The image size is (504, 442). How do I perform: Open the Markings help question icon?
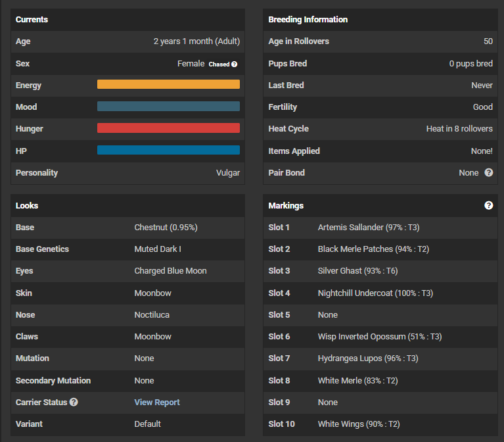(x=488, y=205)
